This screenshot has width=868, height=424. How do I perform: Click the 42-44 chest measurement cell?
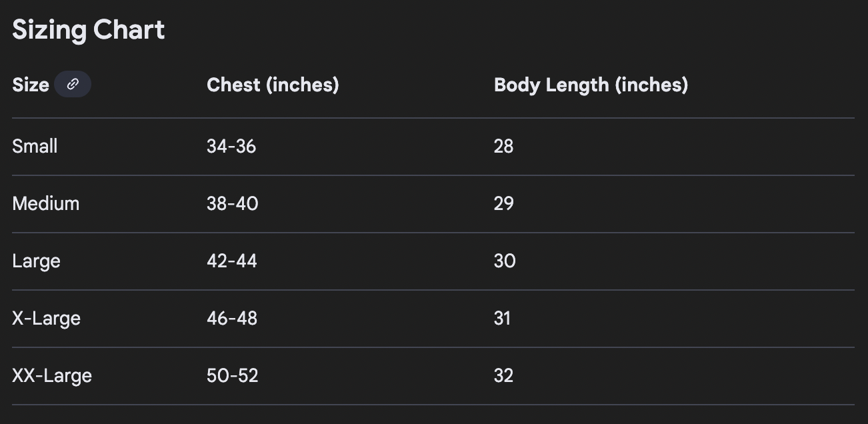pos(232,261)
